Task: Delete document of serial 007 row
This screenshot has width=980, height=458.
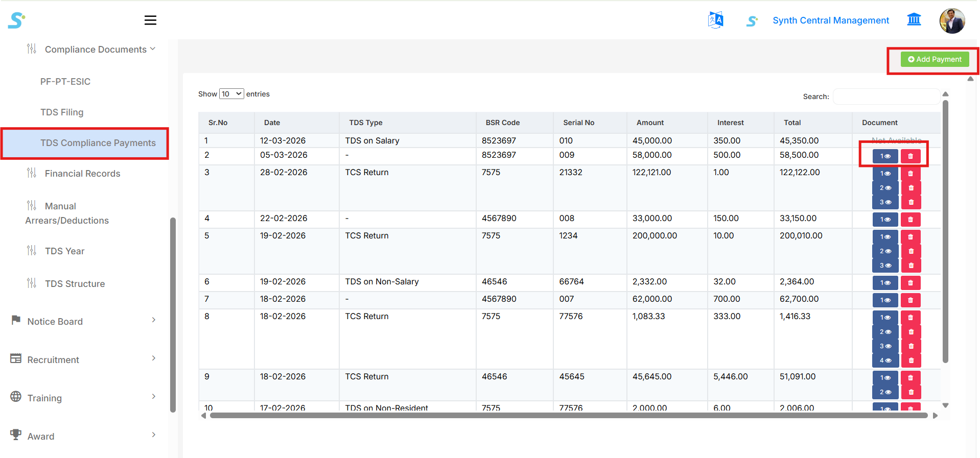Action: click(x=911, y=300)
